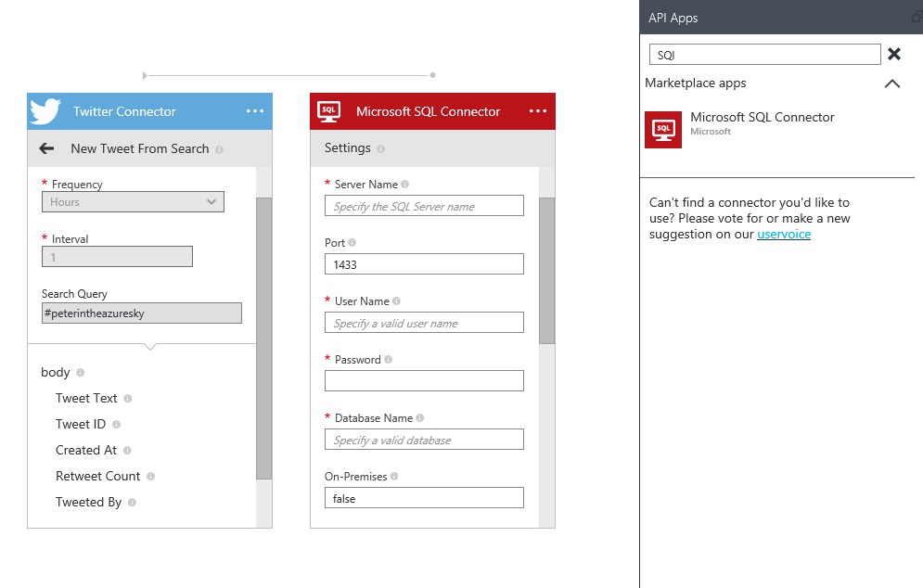Click the SQL icon in Microsoft SQL Connector header
The height and width of the screenshot is (588, 923).
(328, 111)
